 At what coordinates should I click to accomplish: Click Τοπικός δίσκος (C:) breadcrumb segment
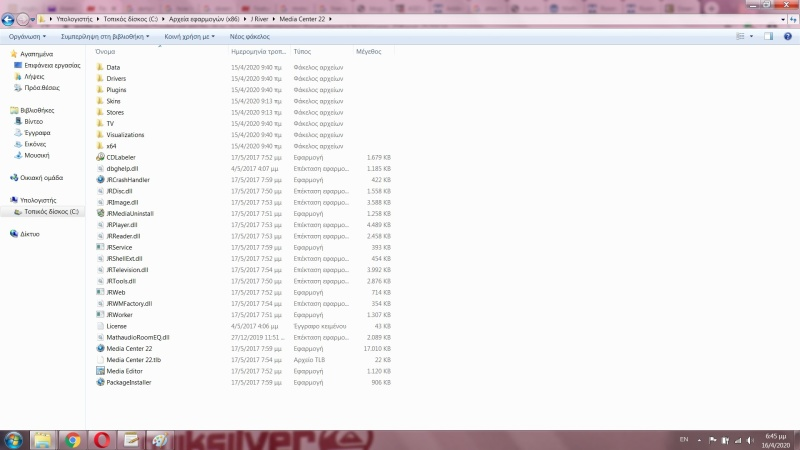(131, 19)
